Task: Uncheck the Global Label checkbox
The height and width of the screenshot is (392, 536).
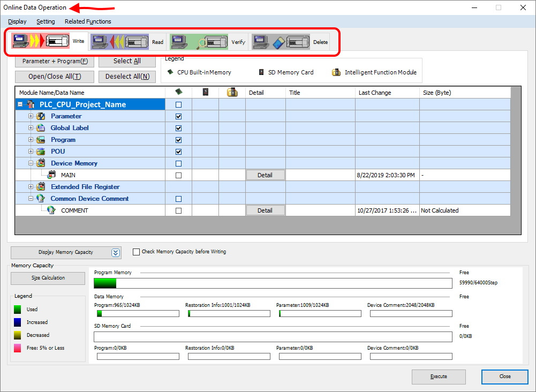Action: pyautogui.click(x=178, y=127)
